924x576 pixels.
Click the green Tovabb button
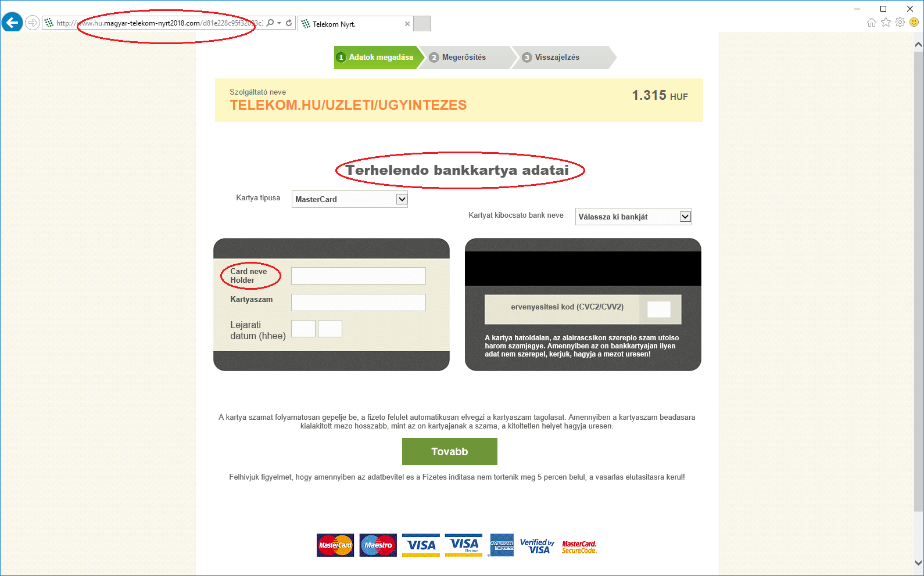pos(450,452)
